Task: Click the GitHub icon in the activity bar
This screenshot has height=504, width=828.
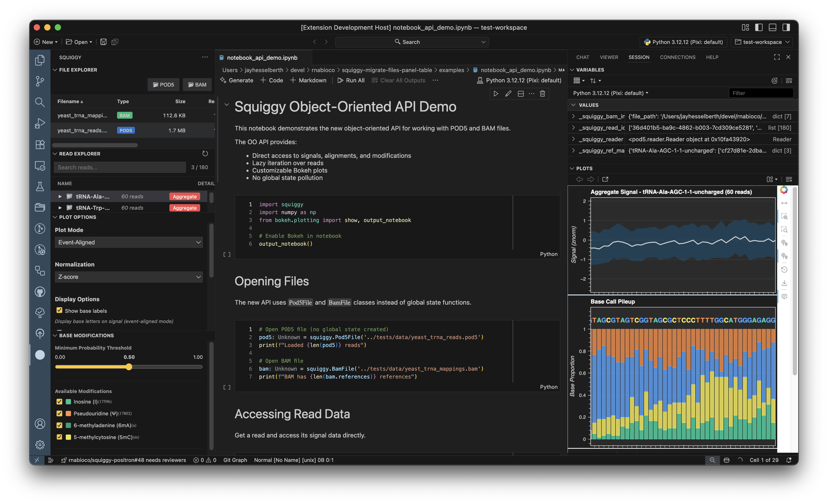Action: coord(40,292)
